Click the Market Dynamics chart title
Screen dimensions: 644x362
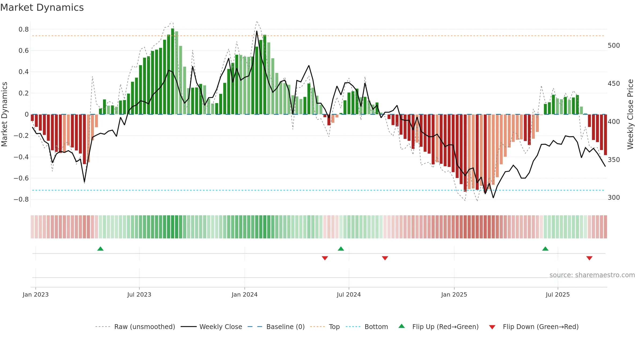click(42, 8)
